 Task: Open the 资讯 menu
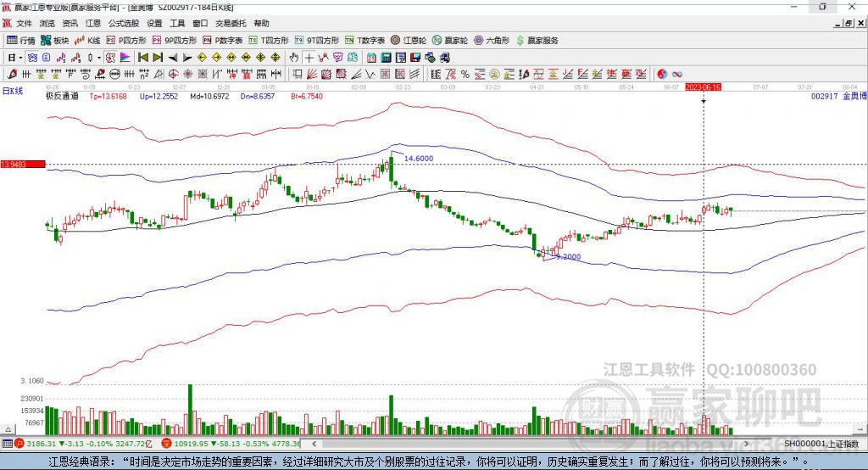coord(70,23)
